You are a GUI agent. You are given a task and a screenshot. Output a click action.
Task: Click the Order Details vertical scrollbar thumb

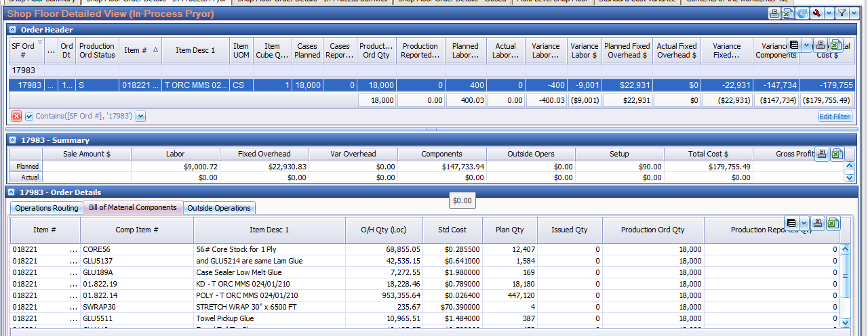pos(846,276)
